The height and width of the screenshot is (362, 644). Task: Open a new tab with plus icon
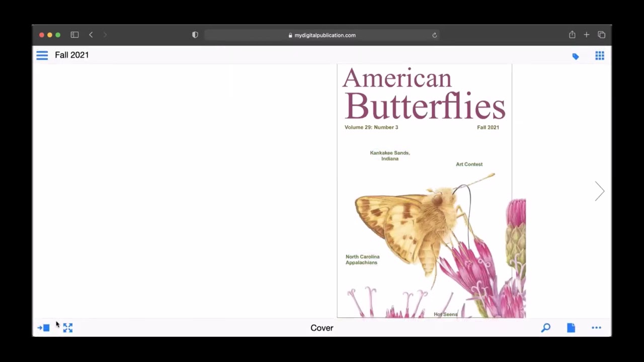(x=587, y=35)
